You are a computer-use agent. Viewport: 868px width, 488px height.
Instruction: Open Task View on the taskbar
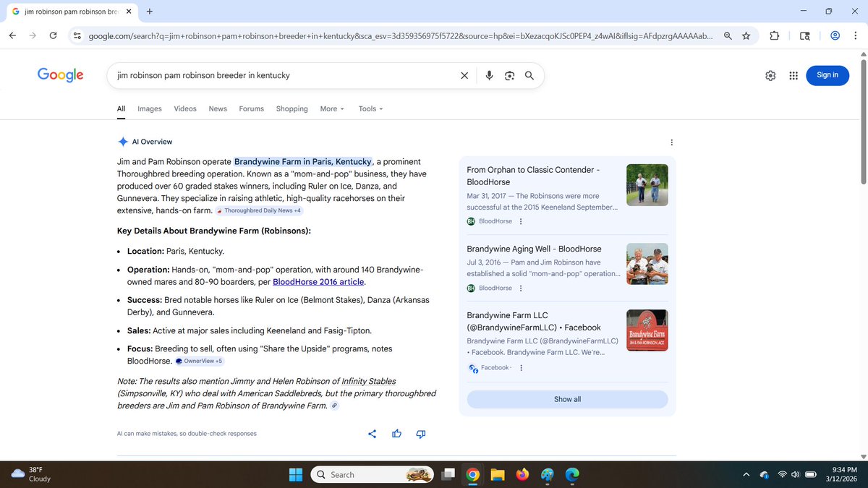point(448,474)
